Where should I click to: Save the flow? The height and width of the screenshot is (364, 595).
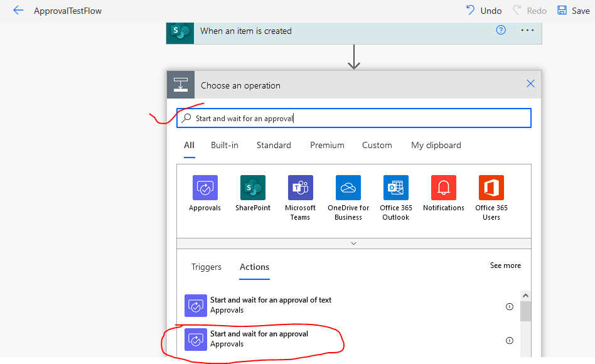(573, 11)
